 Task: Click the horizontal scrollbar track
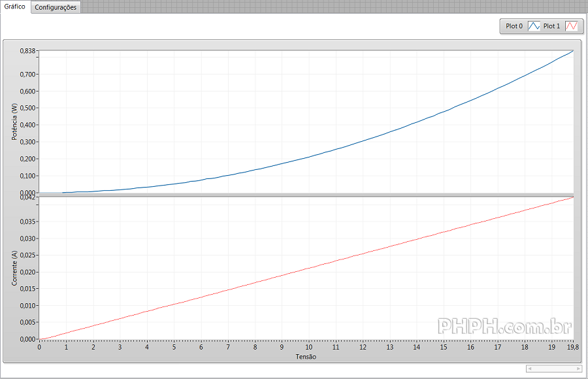555,369
